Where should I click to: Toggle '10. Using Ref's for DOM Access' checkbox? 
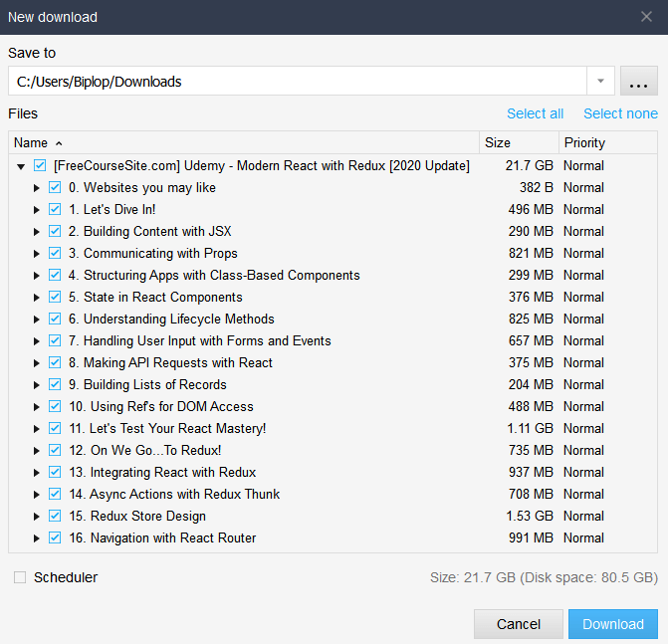(55, 406)
